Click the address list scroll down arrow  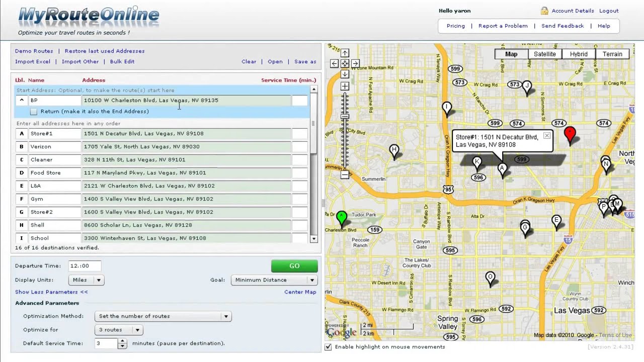coord(314,239)
